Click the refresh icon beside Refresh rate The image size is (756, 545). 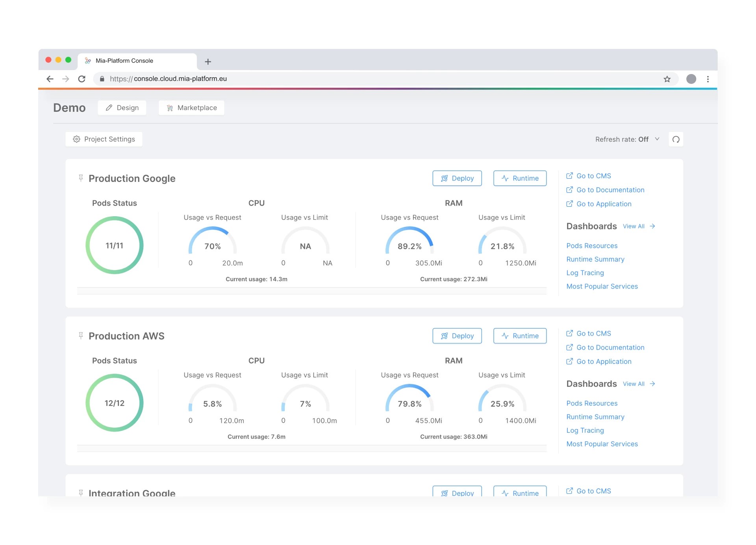[x=676, y=139]
